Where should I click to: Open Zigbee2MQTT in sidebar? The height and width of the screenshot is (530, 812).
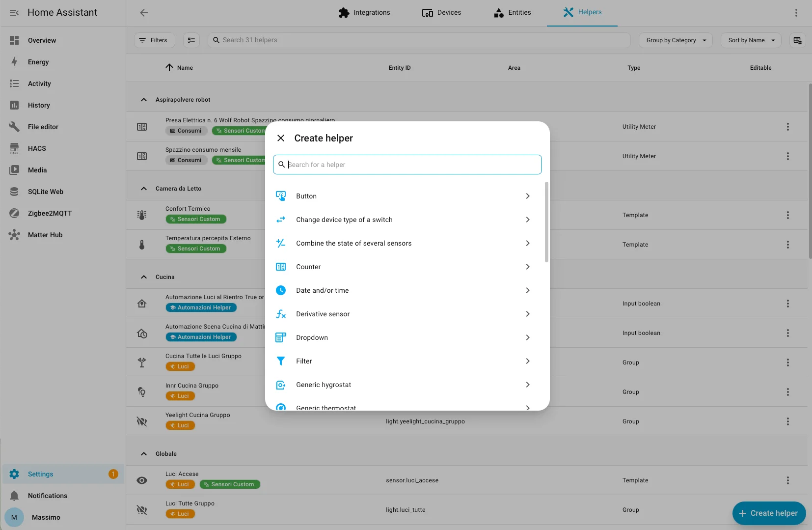63,213
